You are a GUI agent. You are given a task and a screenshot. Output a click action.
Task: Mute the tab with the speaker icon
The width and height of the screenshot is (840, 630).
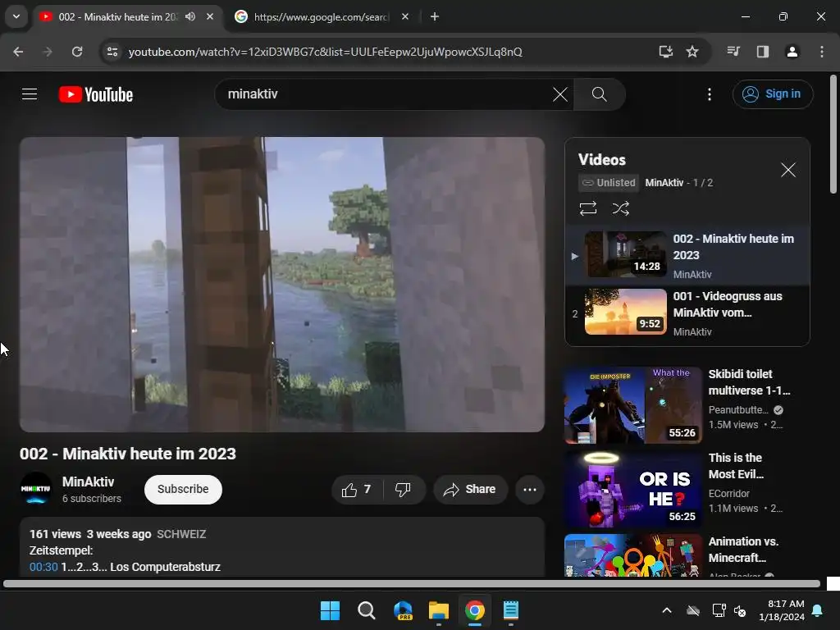point(190,16)
